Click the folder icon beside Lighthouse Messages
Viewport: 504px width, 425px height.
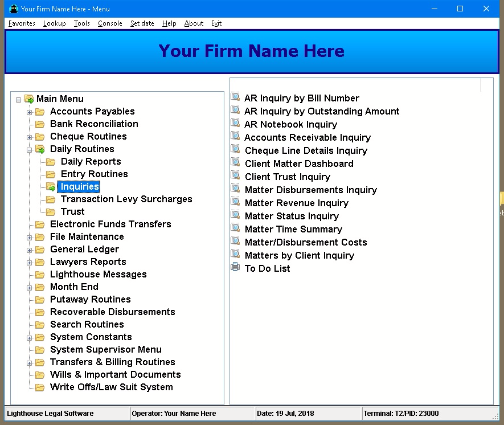[x=40, y=275]
